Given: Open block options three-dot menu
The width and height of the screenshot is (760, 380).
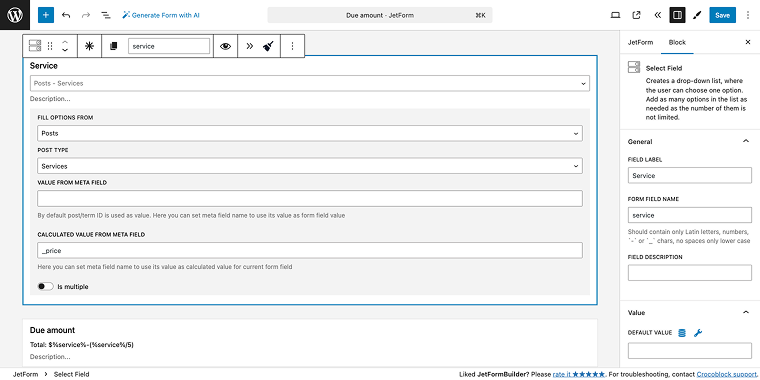Looking at the screenshot, I should tap(292, 46).
